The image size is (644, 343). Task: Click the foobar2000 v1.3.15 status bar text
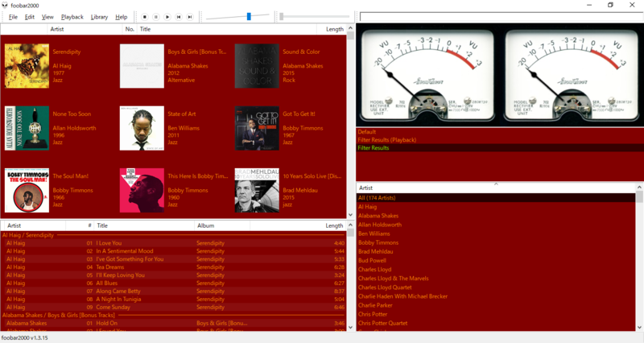[x=25, y=338]
